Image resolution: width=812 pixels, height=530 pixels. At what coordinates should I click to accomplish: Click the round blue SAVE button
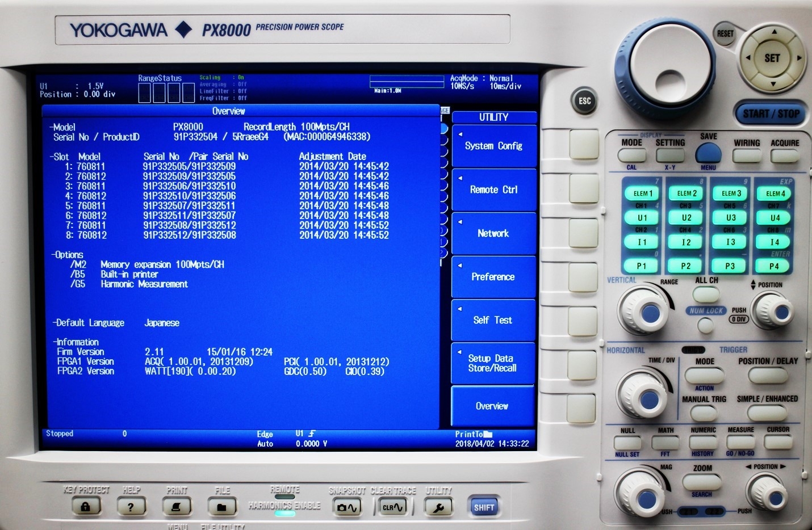click(708, 153)
